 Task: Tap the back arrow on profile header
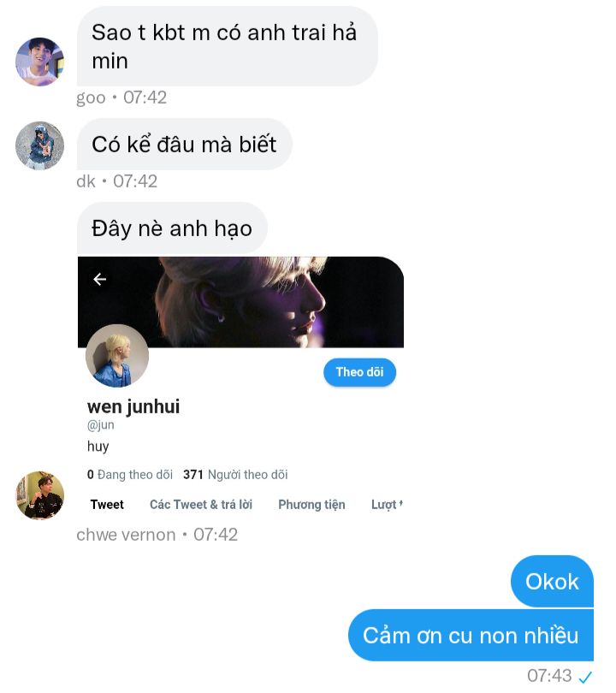pos(99,279)
